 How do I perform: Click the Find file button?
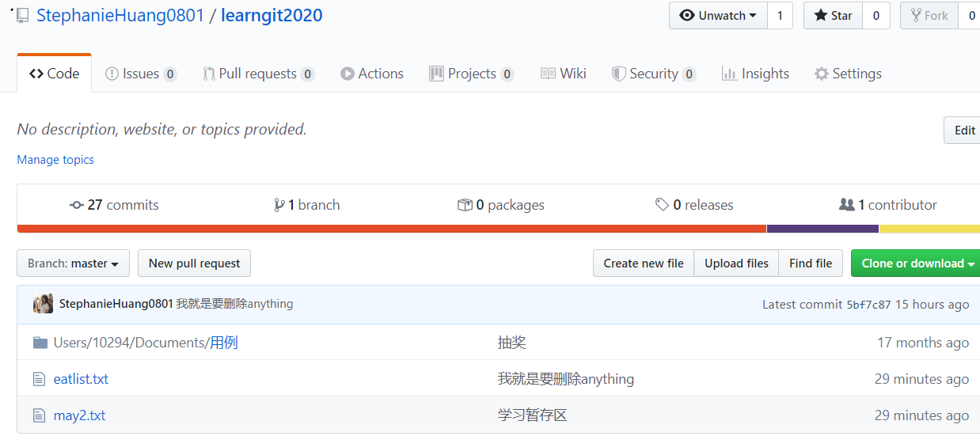click(x=811, y=263)
